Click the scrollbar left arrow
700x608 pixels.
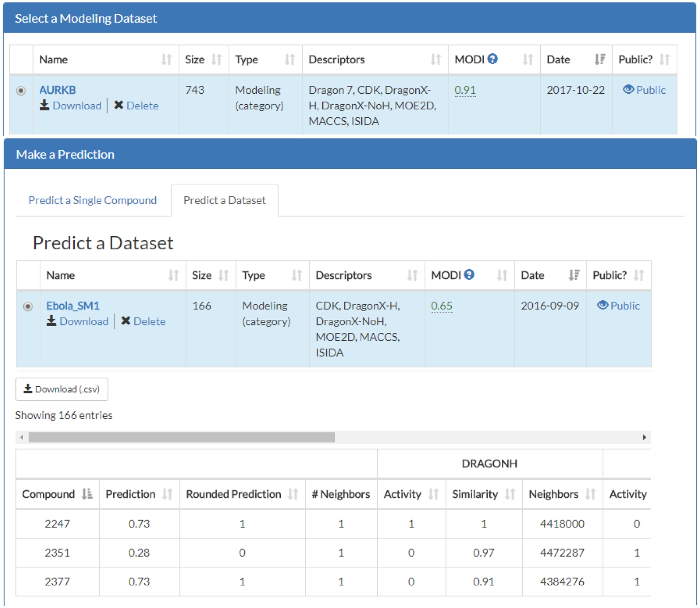[22, 437]
